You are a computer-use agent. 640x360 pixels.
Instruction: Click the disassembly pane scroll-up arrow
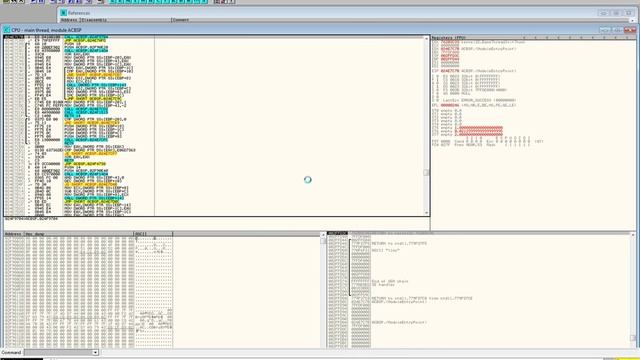[x=426, y=38]
